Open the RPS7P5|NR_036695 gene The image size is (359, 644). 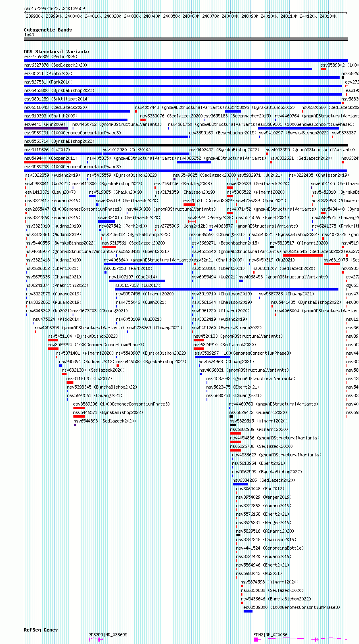pyautogui.click(x=96, y=639)
